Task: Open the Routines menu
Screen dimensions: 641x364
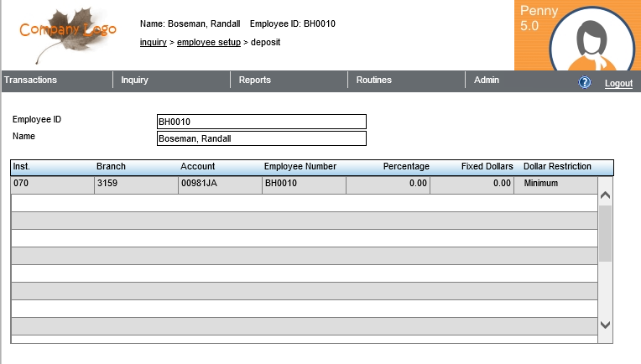Action: pos(373,81)
